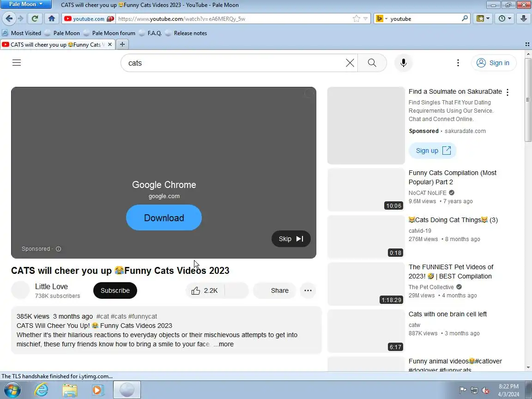Open the 10:06 video thumbnail

point(366,190)
